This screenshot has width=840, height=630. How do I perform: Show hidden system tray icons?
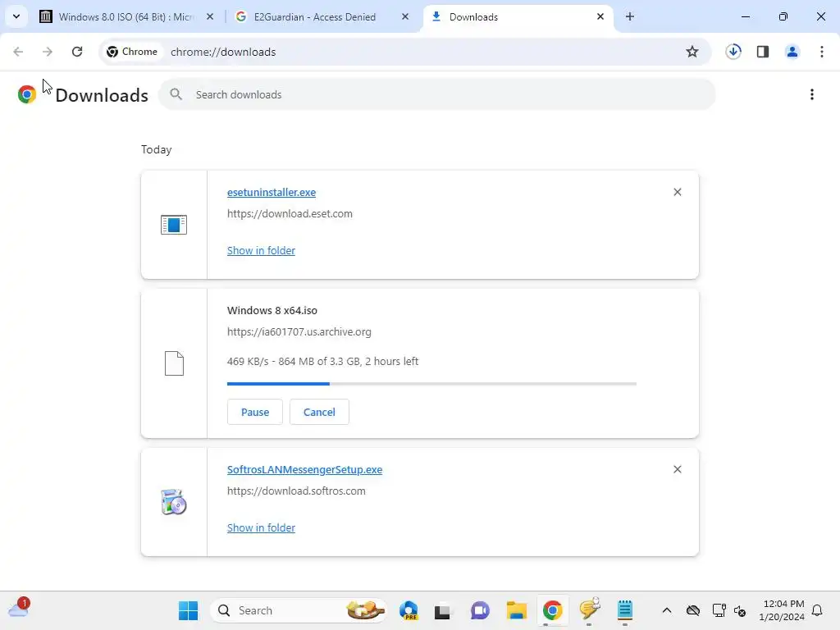pyautogui.click(x=666, y=610)
